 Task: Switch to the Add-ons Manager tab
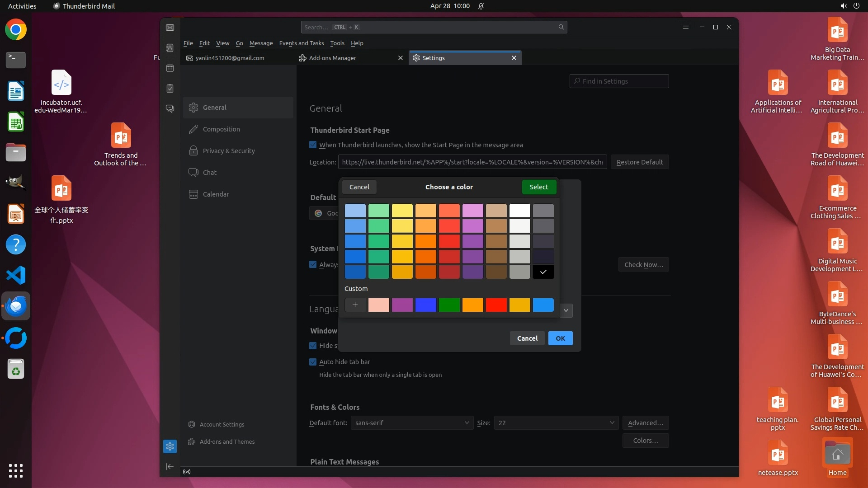tap(333, 58)
